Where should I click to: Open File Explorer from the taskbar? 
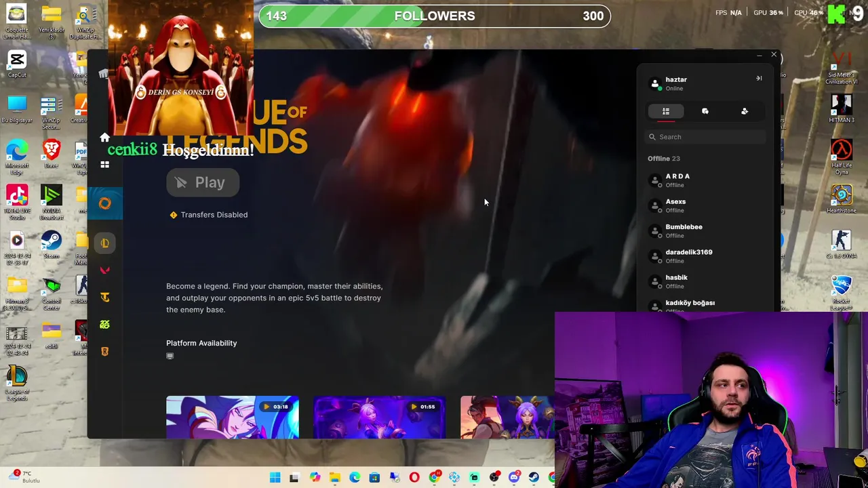click(x=334, y=478)
